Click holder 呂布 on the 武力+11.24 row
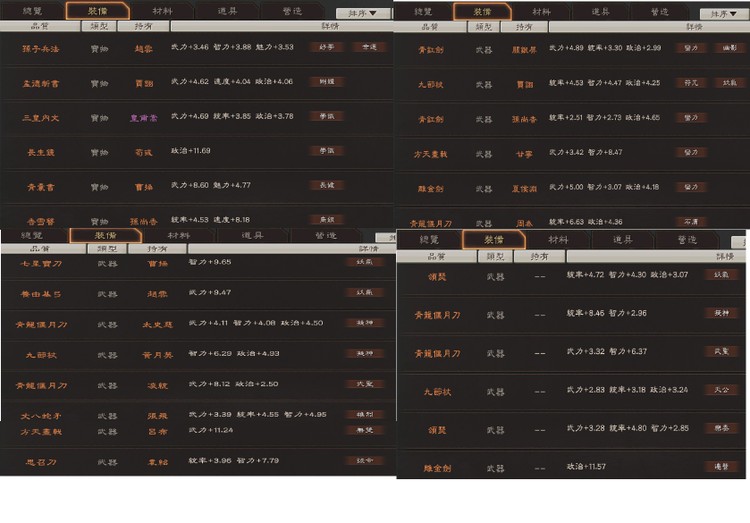The image size is (750, 523). (157, 431)
